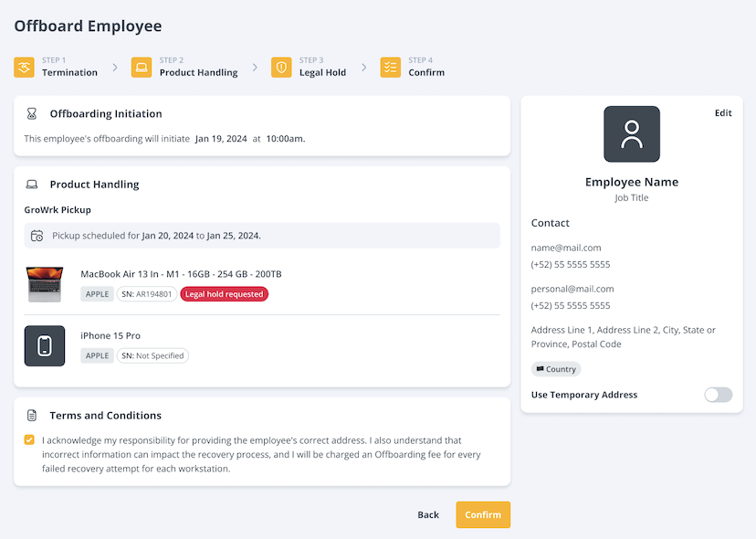756x539 pixels.
Task: Click the calendar icon in pickup schedule
Action: (37, 236)
